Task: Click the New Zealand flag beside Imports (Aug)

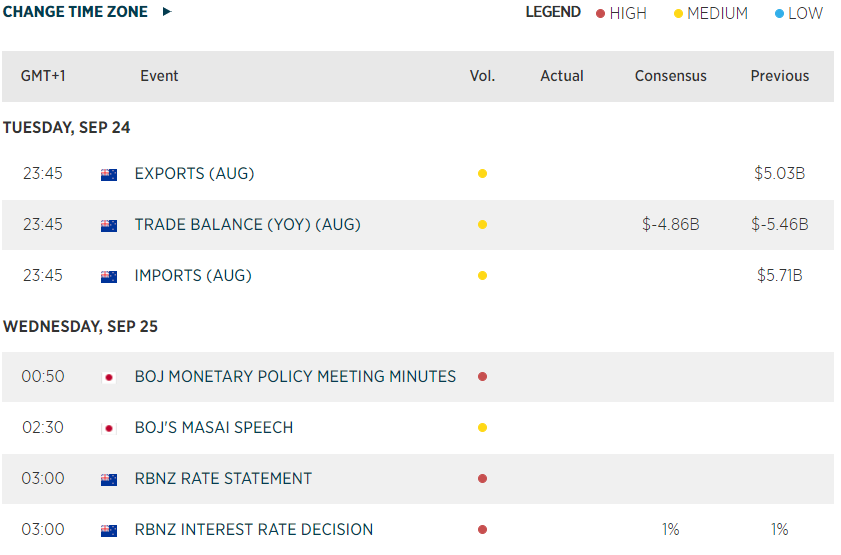Action: pos(109,276)
